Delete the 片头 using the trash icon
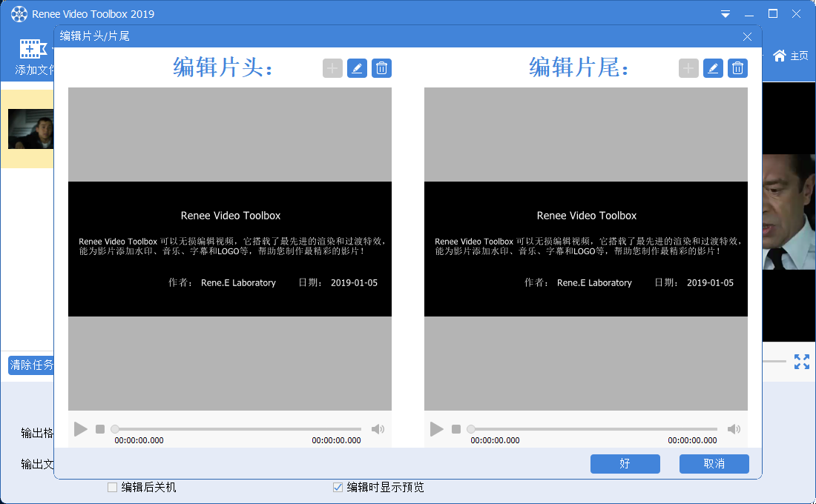This screenshot has height=504, width=816. (x=381, y=68)
